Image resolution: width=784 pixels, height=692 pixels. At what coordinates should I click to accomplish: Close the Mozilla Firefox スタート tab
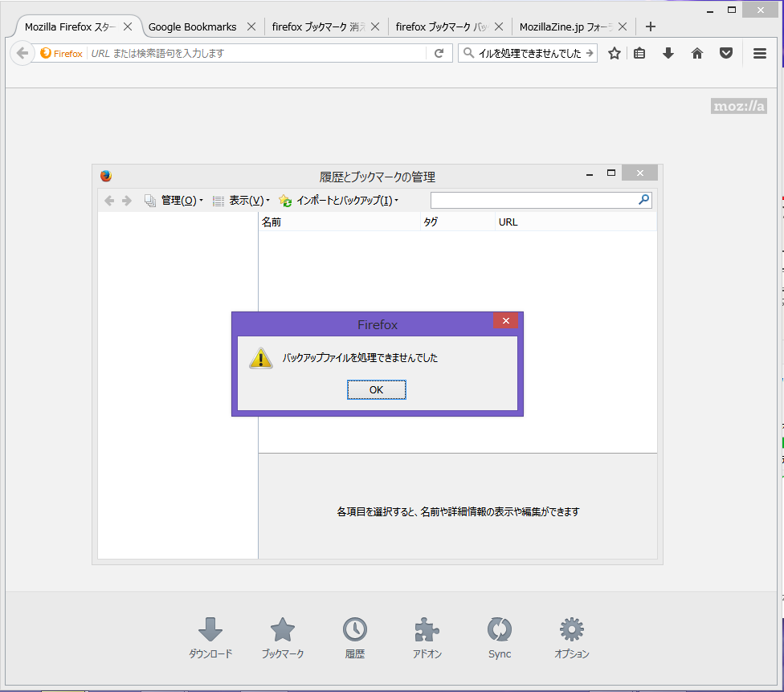point(128,26)
